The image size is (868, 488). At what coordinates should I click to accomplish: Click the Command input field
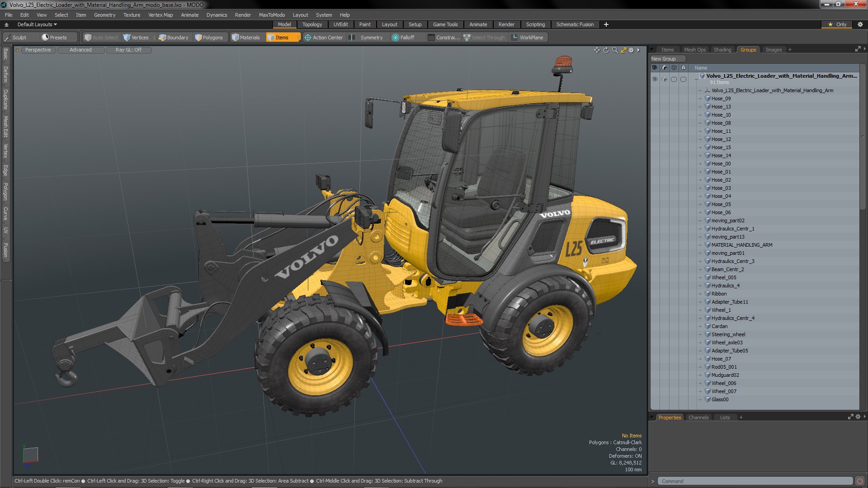click(x=755, y=481)
